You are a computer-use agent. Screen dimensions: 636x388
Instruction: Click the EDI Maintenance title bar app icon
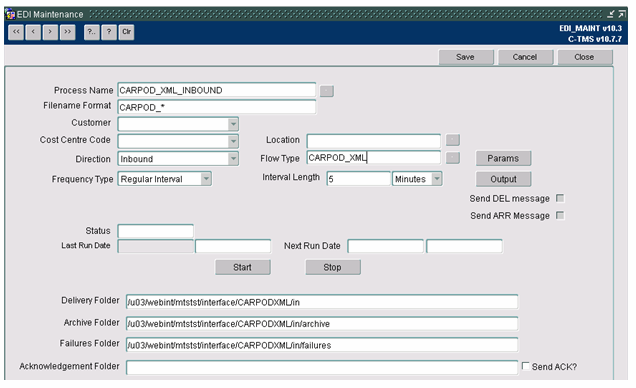click(10, 15)
